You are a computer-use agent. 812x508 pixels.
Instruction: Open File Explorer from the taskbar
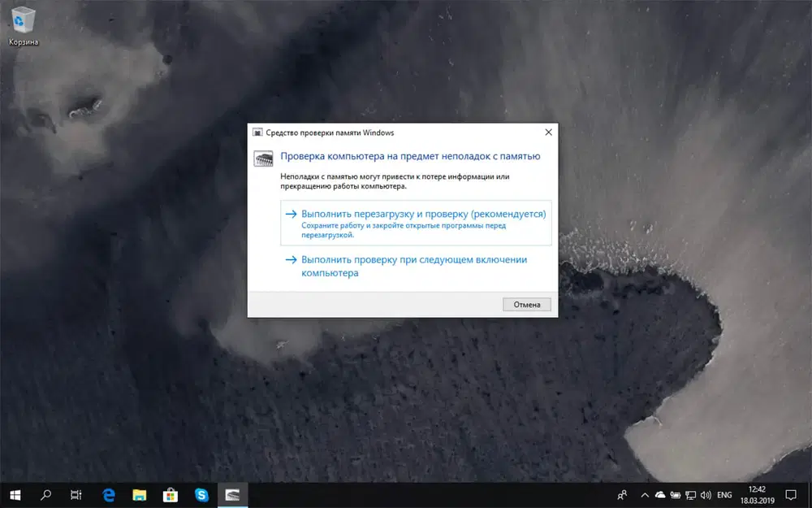pos(140,495)
